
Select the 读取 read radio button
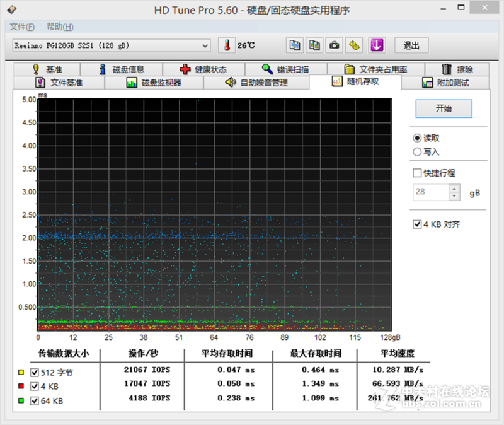417,138
